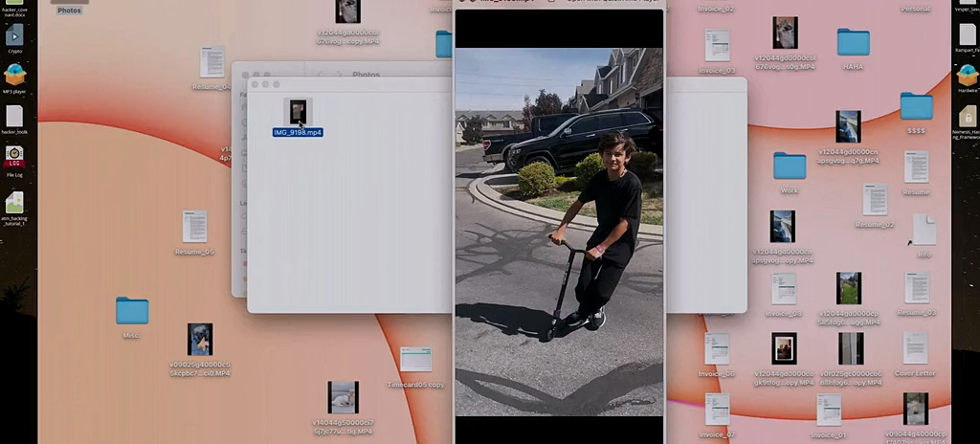The image size is (980, 444).
Task: Open the Work folder
Action: tap(790, 166)
